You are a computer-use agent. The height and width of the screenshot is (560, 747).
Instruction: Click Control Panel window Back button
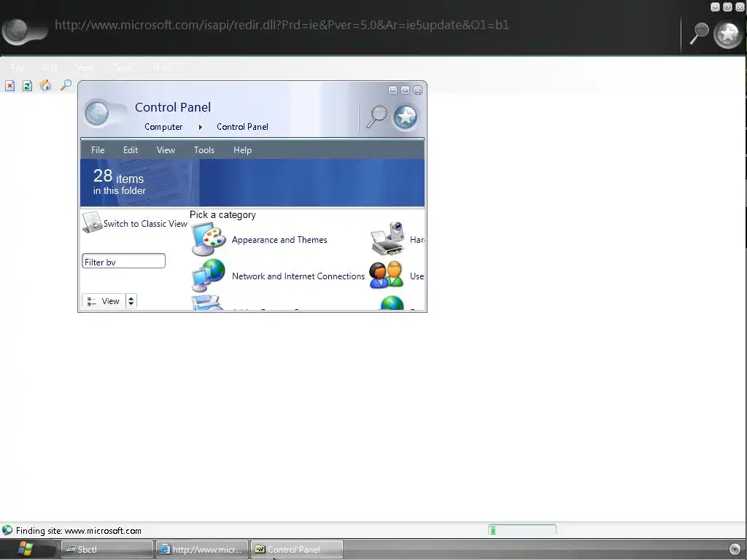coord(97,114)
